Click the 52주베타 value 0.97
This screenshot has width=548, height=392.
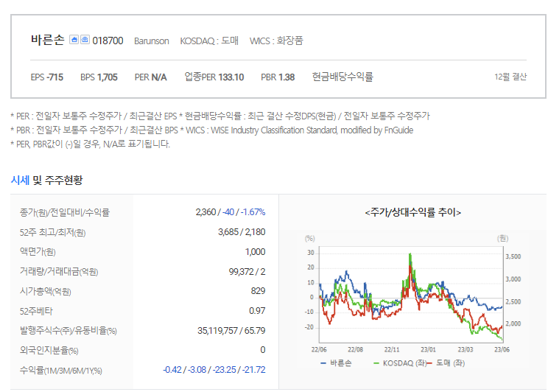pyautogui.click(x=257, y=310)
